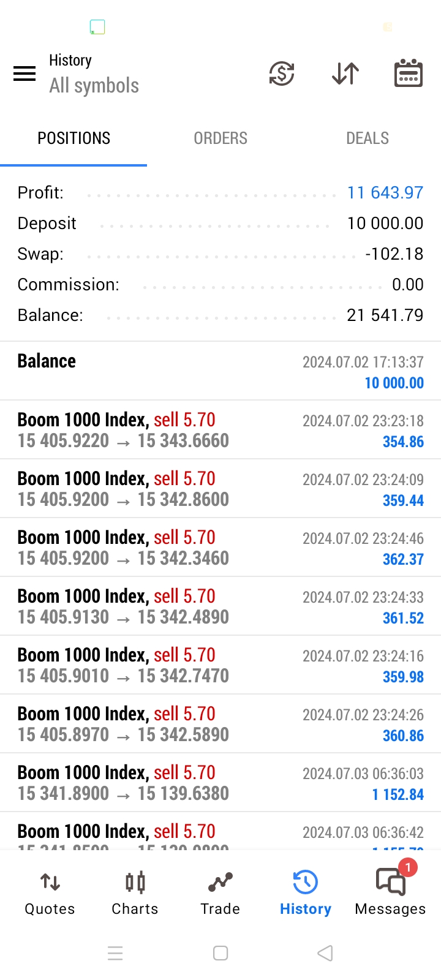Select the POSITIONS tab
This screenshot has height=980, width=441.
click(x=73, y=138)
